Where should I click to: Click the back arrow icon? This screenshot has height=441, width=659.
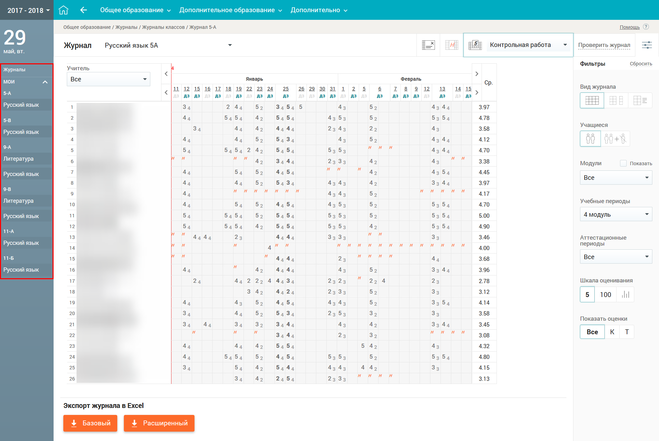[84, 9]
